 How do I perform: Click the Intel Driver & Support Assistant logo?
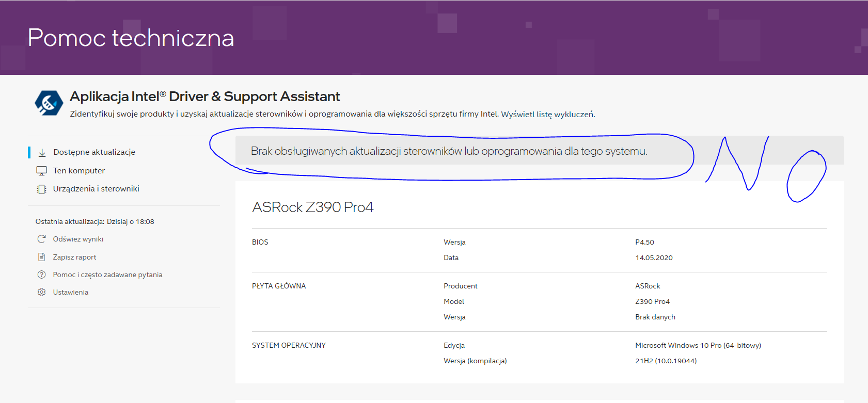pos(49,103)
